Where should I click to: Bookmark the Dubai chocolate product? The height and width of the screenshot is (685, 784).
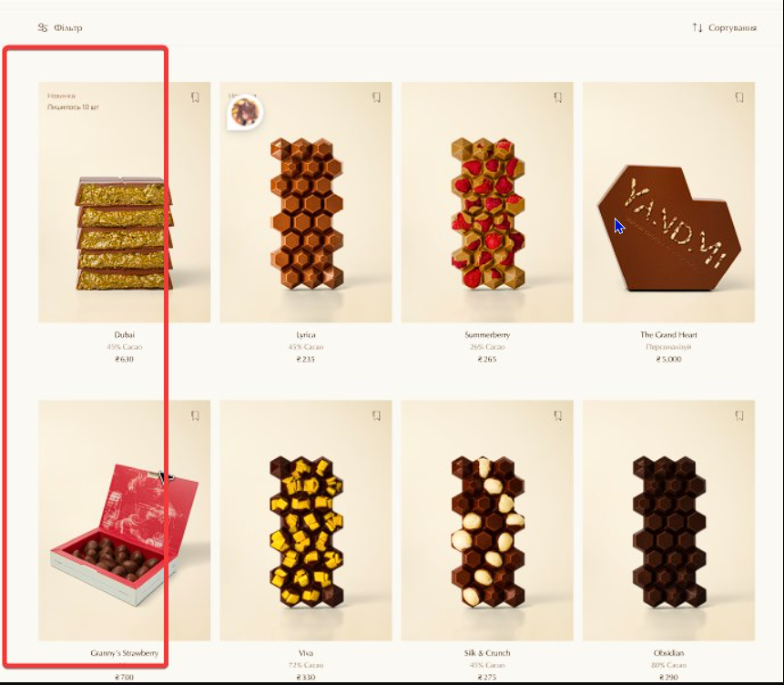click(x=195, y=97)
